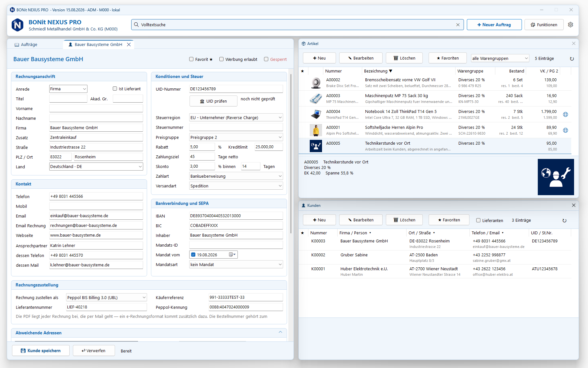
Task: Open the Bremsscheibensatz article thumbnail
Action: pos(316,83)
